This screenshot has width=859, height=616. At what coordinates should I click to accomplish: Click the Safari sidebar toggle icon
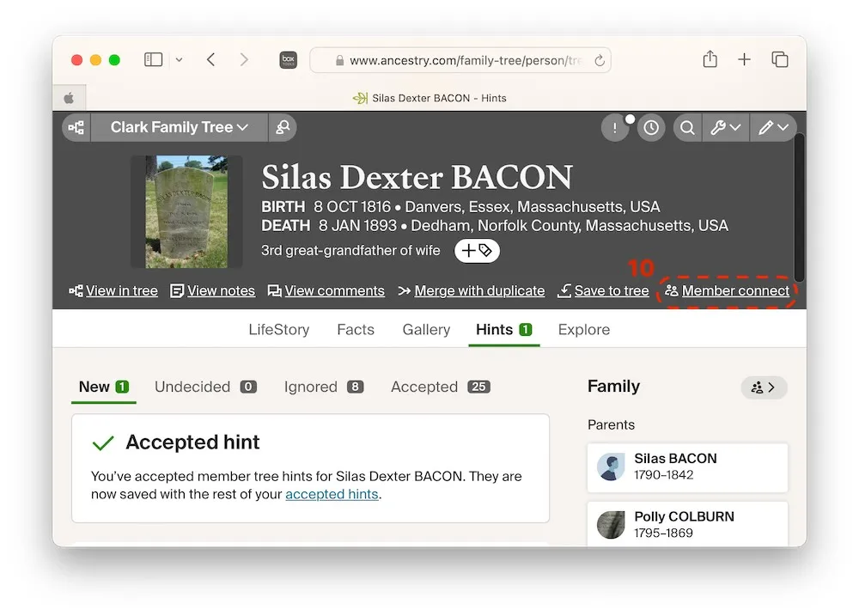(x=154, y=60)
